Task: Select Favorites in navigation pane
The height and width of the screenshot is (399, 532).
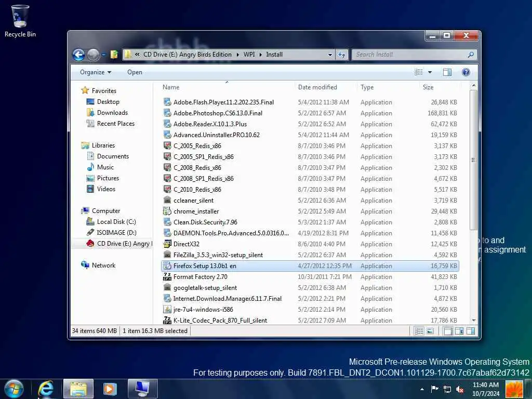Action: 104,91
